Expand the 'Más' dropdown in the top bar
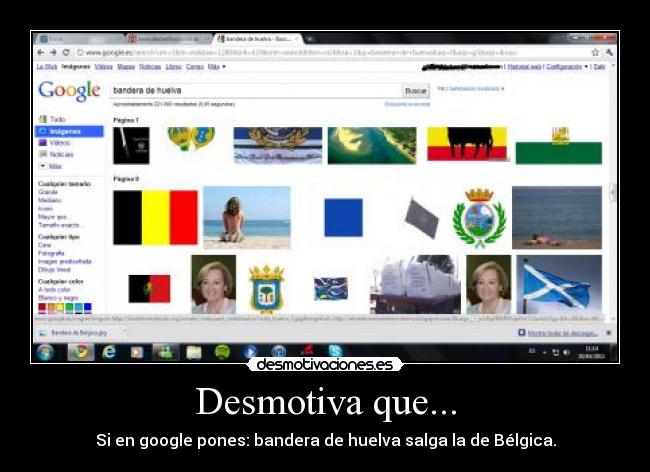The image size is (650, 472). 216,66
